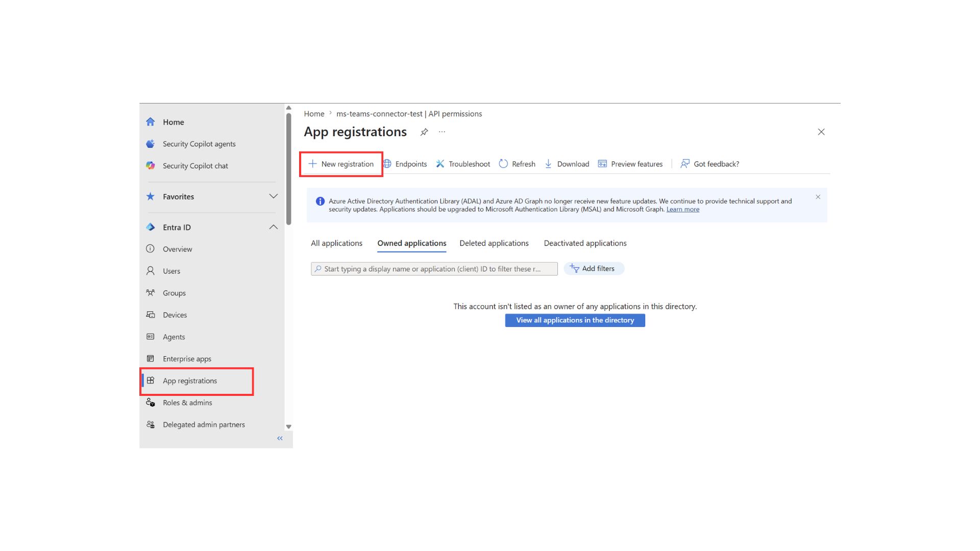This screenshot has width=980, height=551.
Task: Open Security Copilot chat icon
Action: tap(150, 166)
